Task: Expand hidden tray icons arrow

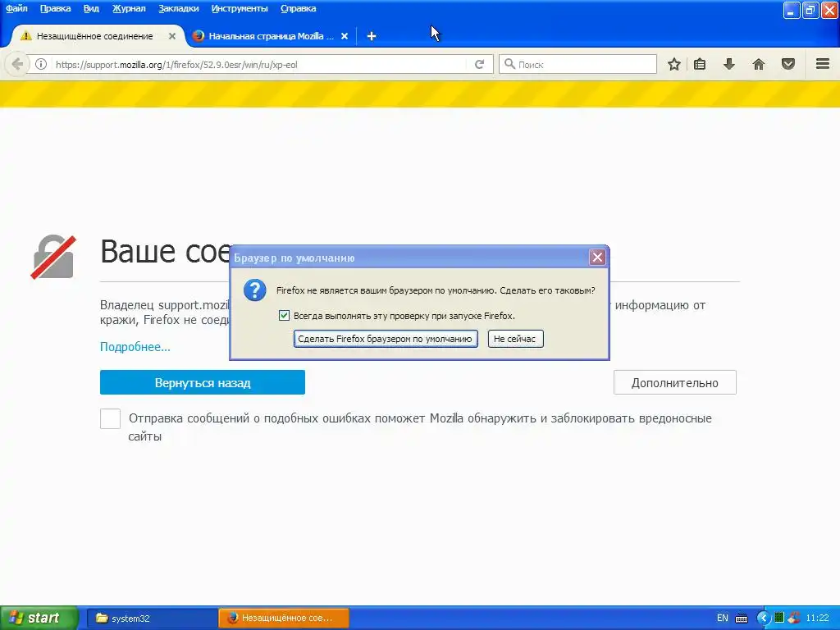Action: pyautogui.click(x=764, y=619)
